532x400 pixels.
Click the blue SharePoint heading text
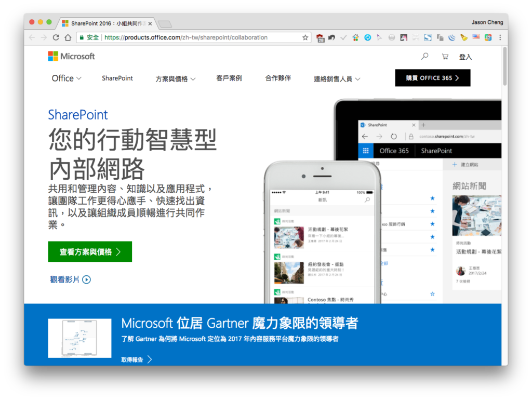78,115
